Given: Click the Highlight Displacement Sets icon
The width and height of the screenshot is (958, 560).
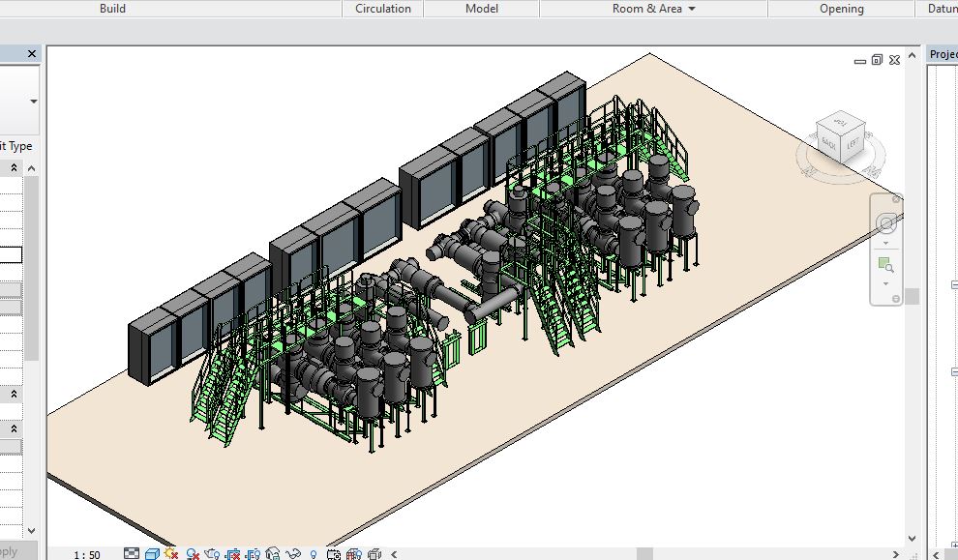Looking at the screenshot, I should (374, 554).
